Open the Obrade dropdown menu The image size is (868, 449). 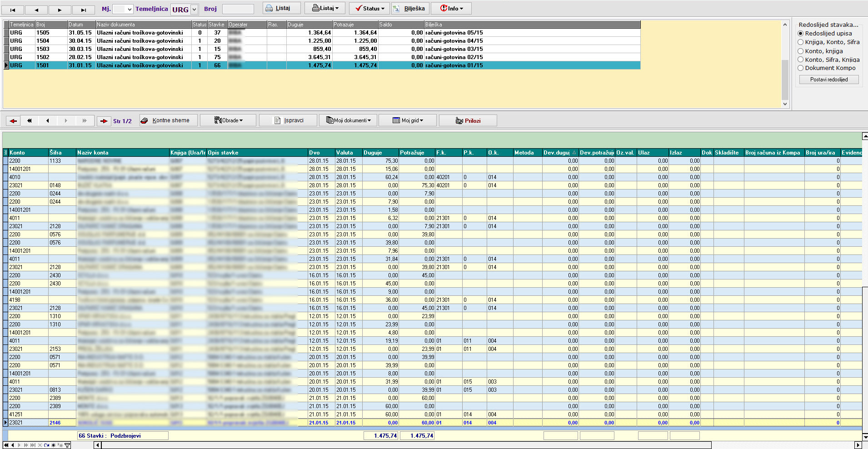tap(229, 120)
